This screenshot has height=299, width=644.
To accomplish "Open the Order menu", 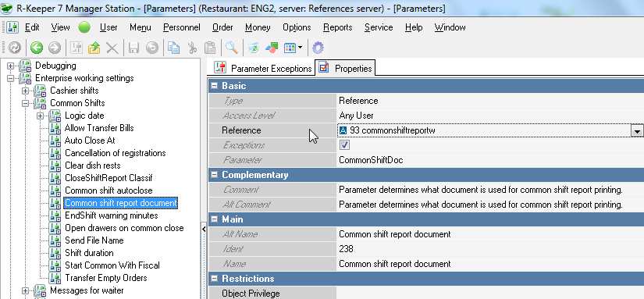I will pyautogui.click(x=222, y=27).
